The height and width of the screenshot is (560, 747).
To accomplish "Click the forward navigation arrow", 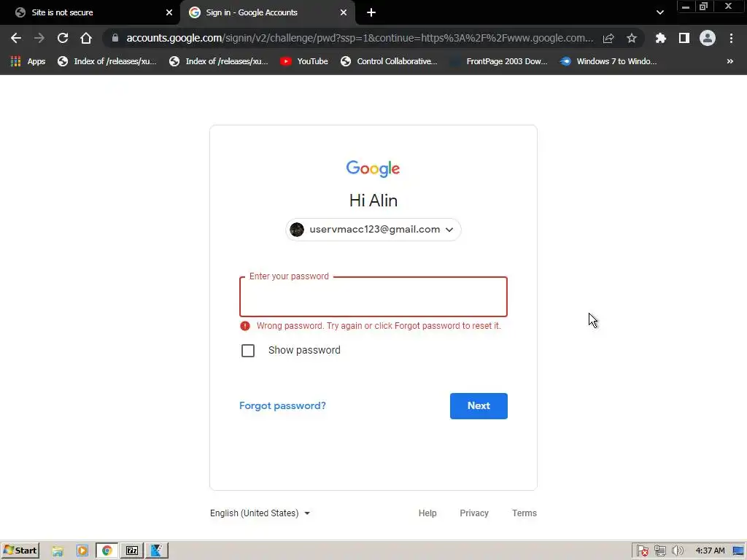I will 39,38.
